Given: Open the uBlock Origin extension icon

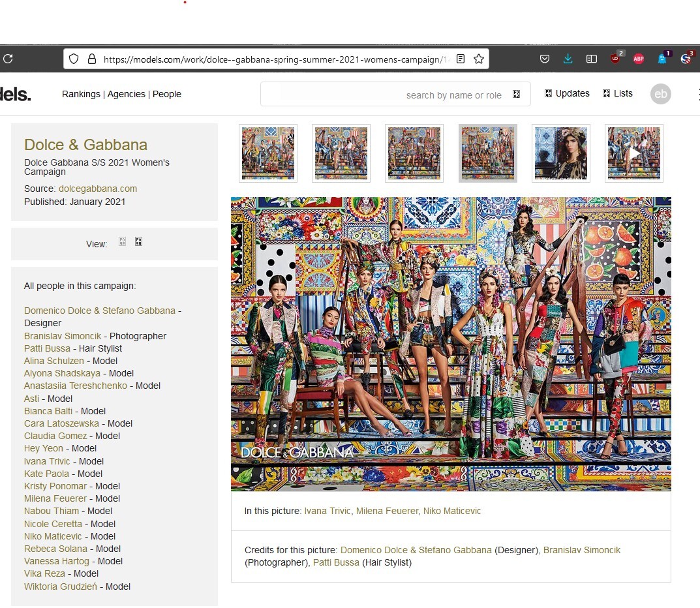Looking at the screenshot, I should (616, 59).
